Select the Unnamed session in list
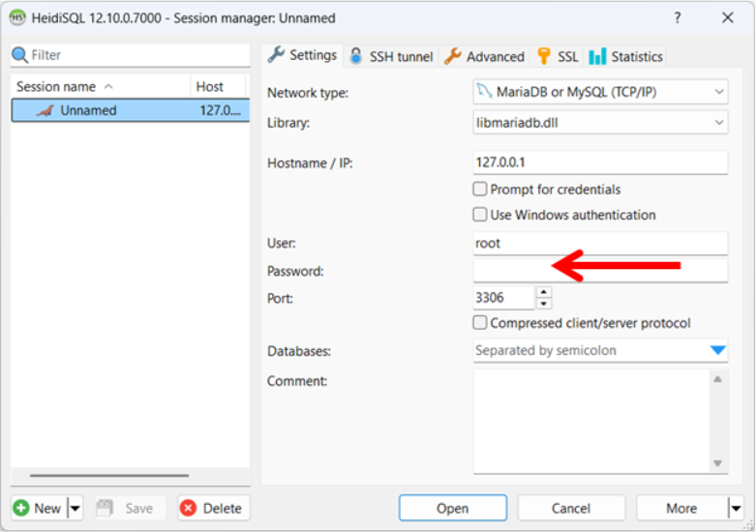756x532 pixels. click(87, 110)
